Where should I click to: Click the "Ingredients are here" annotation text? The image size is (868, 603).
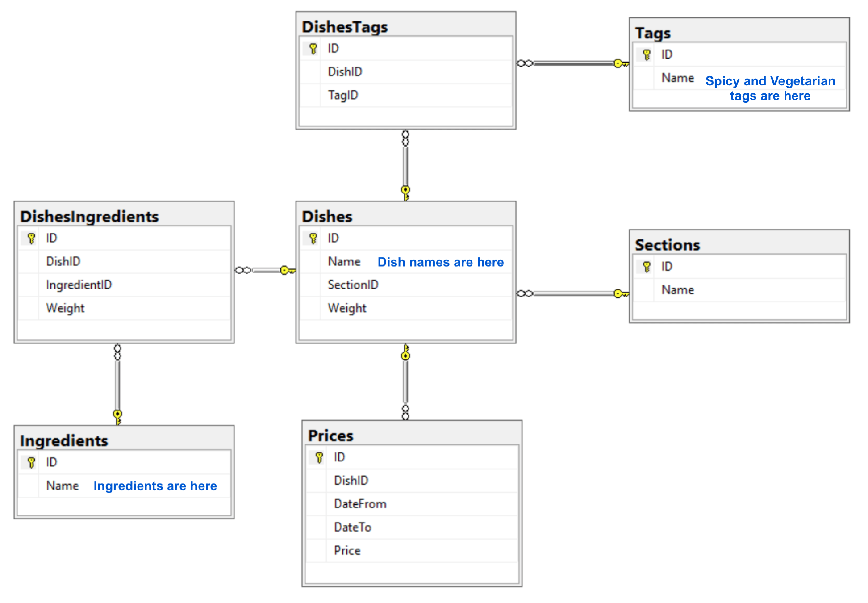[155, 486]
